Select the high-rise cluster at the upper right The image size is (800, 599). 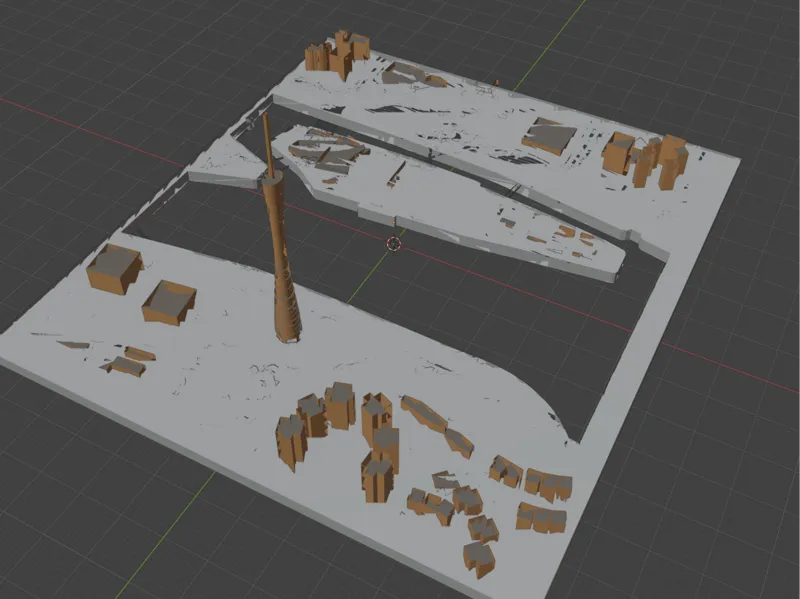point(645,160)
